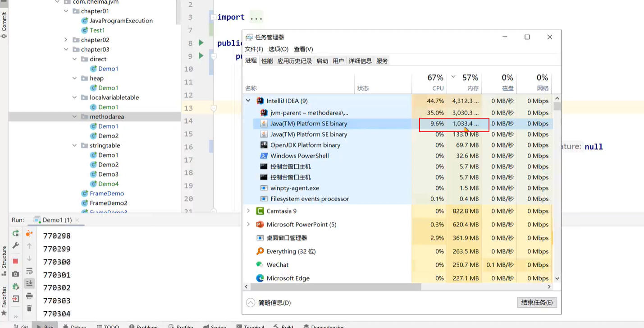Click the IntelliJ IDEA icon in Task Manager
Image resolution: width=644 pixels, height=328 pixels.
[x=260, y=101]
